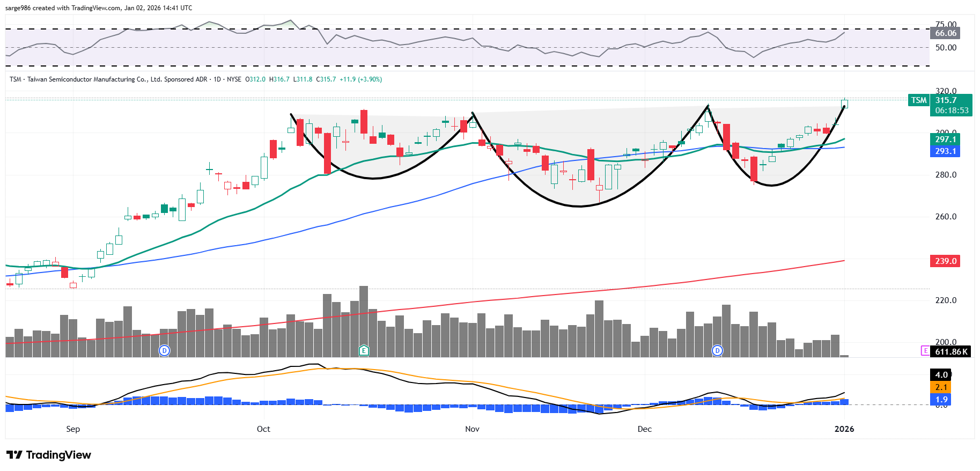The height and width of the screenshot is (471, 980).
Task: Click the blue 293.1 moving average label
Action: [x=945, y=151]
